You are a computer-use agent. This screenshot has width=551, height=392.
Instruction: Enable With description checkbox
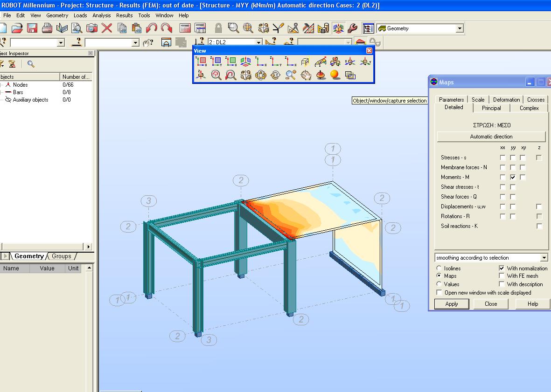(x=502, y=284)
